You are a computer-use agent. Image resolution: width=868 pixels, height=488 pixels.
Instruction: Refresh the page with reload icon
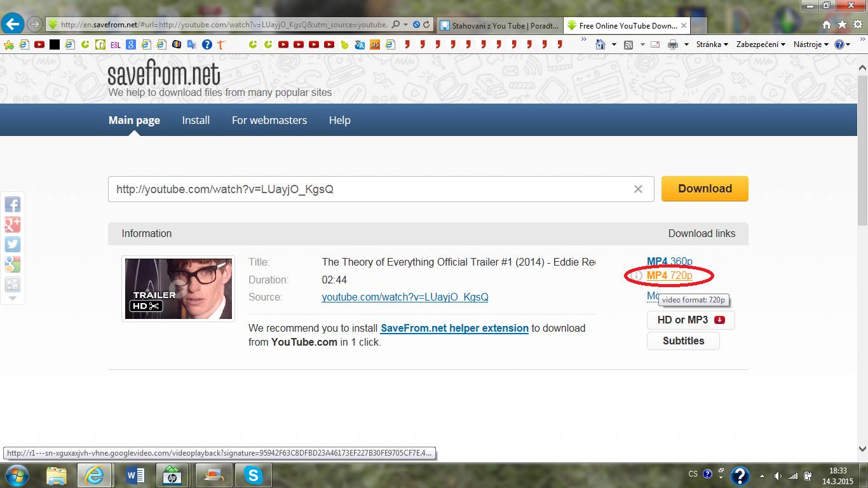pyautogui.click(x=426, y=25)
